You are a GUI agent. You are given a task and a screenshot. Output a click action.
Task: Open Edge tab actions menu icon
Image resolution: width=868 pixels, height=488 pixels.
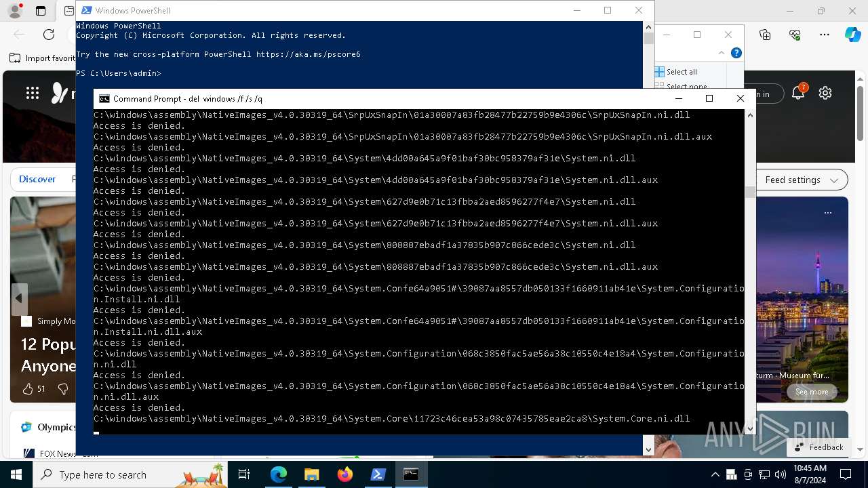click(x=41, y=11)
